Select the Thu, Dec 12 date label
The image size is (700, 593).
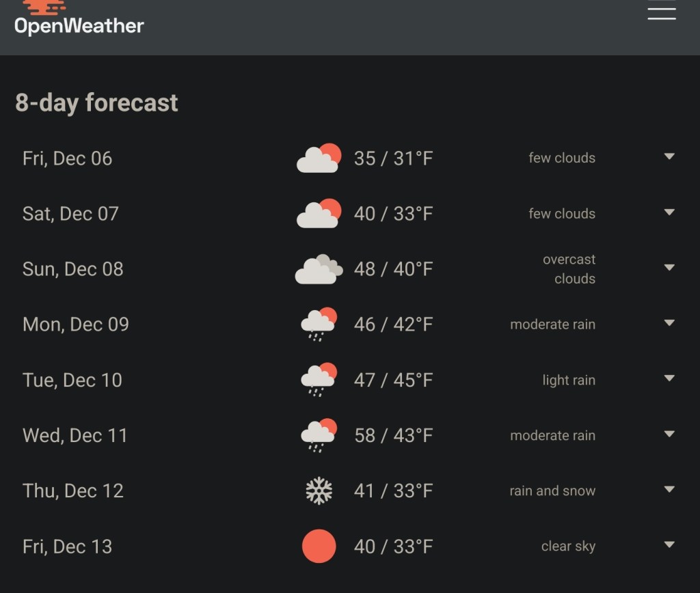tap(73, 491)
